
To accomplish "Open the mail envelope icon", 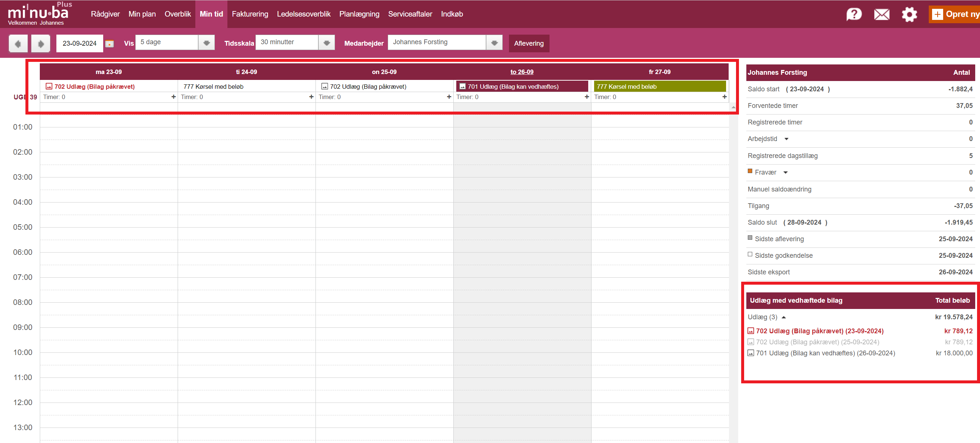I will click(x=882, y=14).
